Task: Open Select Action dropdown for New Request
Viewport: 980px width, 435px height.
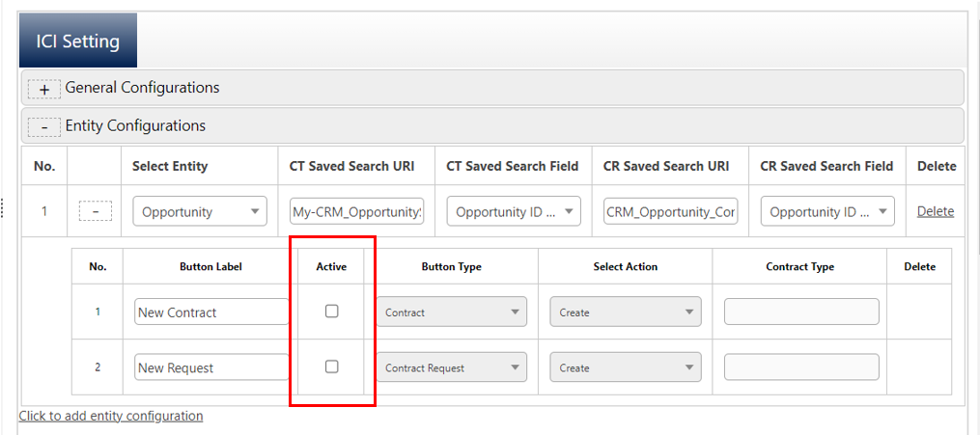Action: pyautogui.click(x=625, y=367)
